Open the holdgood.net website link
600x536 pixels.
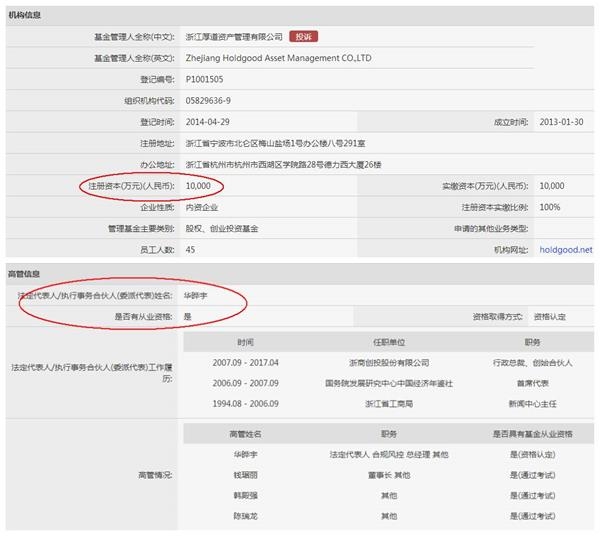click(565, 249)
